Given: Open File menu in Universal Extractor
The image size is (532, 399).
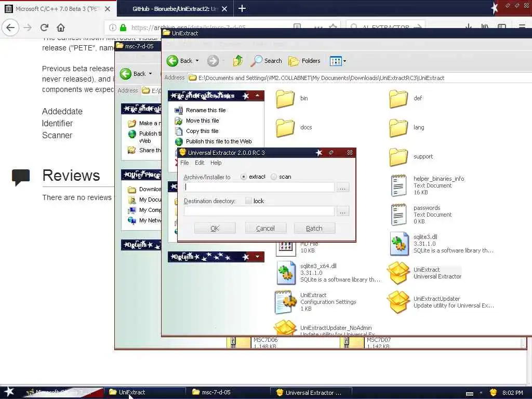Looking at the screenshot, I should tap(184, 163).
